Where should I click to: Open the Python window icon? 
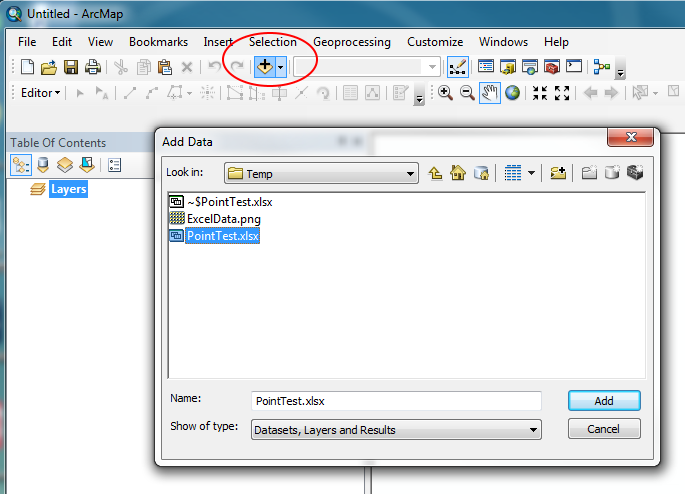point(574,66)
